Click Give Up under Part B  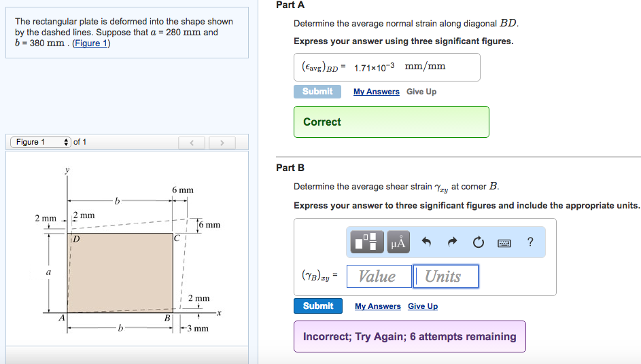point(423,306)
